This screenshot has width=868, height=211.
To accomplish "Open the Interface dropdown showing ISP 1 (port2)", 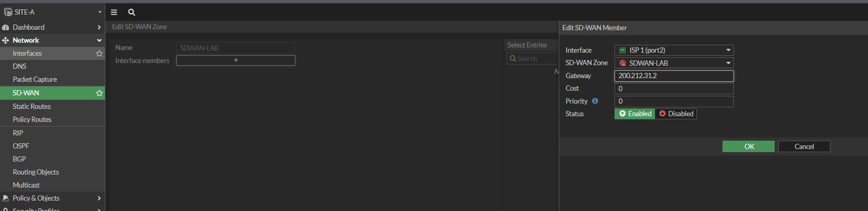I will tap(674, 50).
